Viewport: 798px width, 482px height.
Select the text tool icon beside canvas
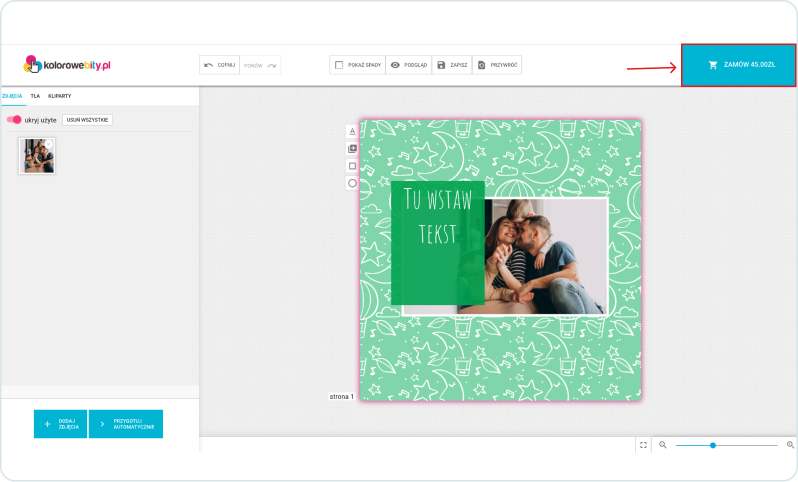(352, 131)
